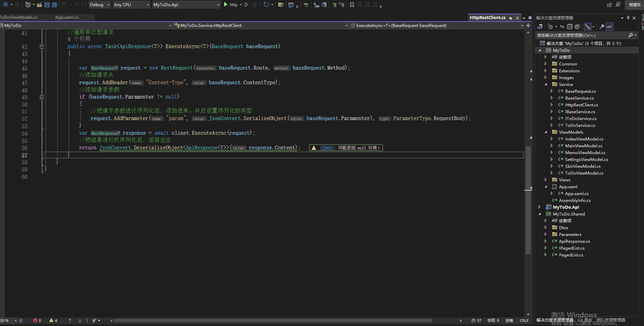
Task: Click the spell checker abc icon
Action: pyautogui.click(x=306, y=5)
